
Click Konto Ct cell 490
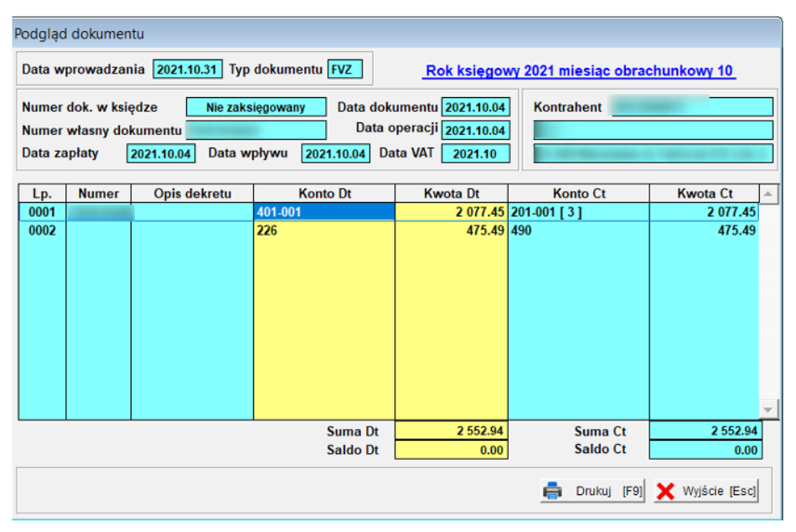coord(579,230)
